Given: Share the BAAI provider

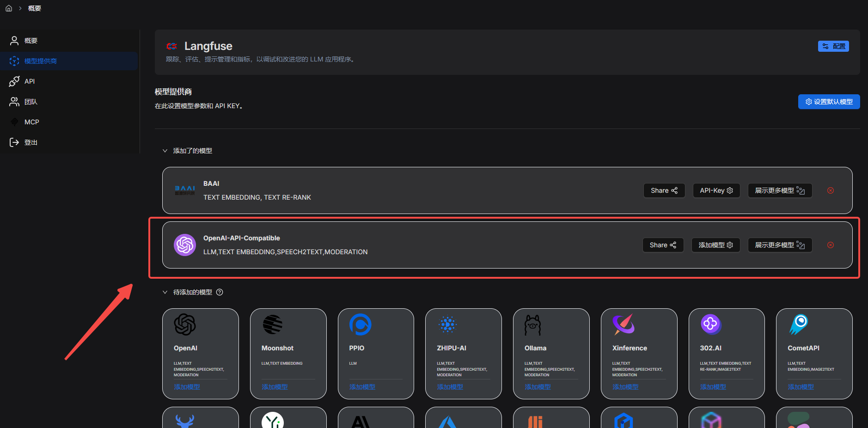Looking at the screenshot, I should pyautogui.click(x=664, y=190).
